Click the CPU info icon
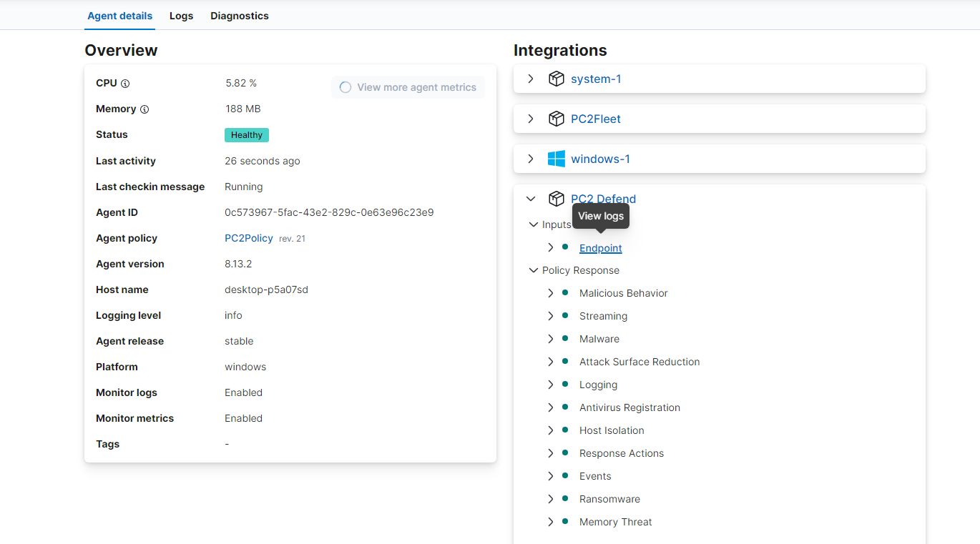The image size is (980, 544). coord(125,84)
